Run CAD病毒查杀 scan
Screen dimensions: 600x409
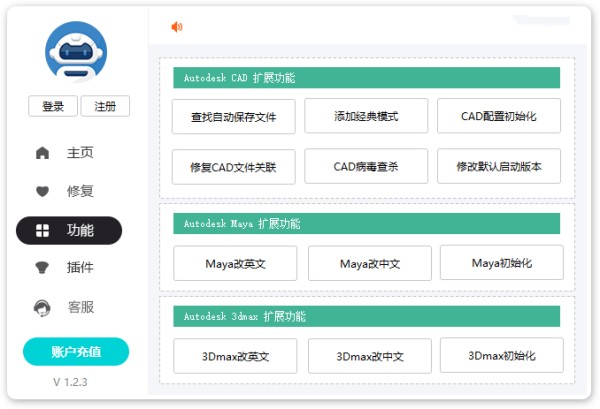(366, 167)
